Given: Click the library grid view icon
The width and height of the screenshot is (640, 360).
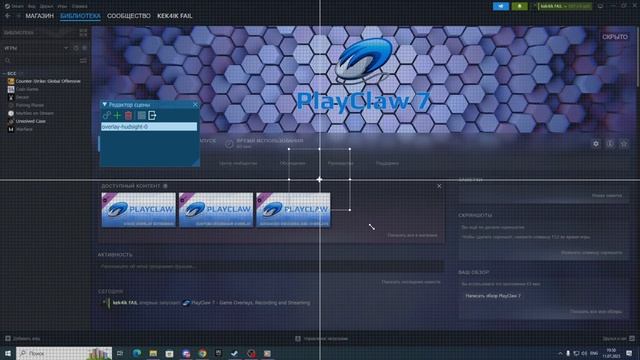Looking at the screenshot, I should (83, 32).
